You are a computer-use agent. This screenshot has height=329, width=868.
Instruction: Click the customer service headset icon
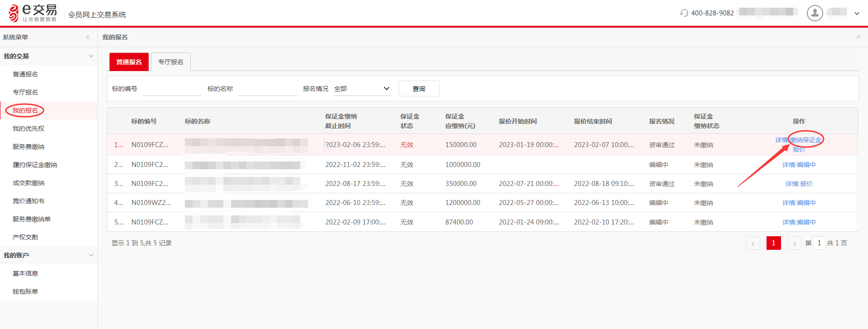coord(684,13)
